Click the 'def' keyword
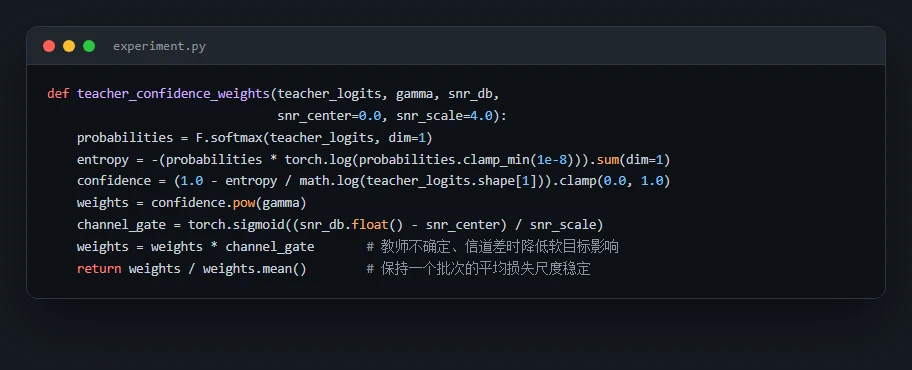912x370 pixels. coord(58,94)
